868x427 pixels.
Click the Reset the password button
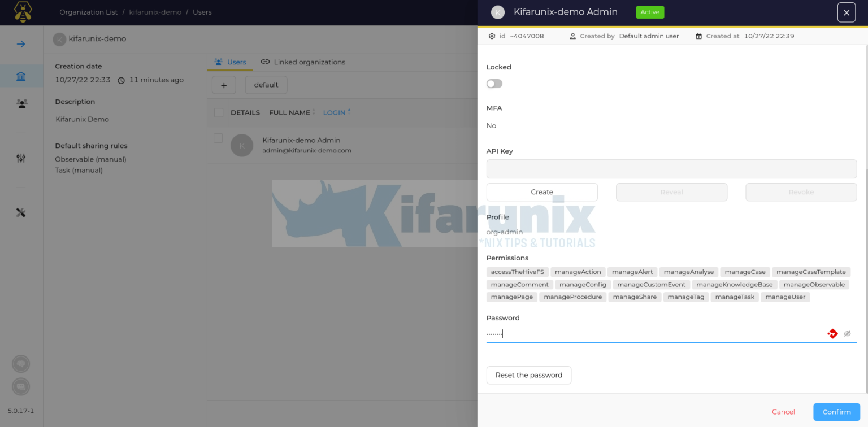pos(528,375)
